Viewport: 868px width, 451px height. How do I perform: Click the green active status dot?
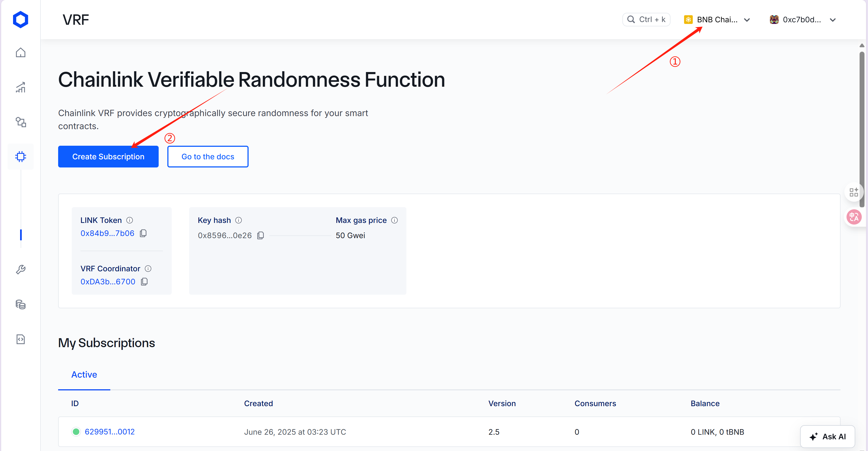click(76, 432)
